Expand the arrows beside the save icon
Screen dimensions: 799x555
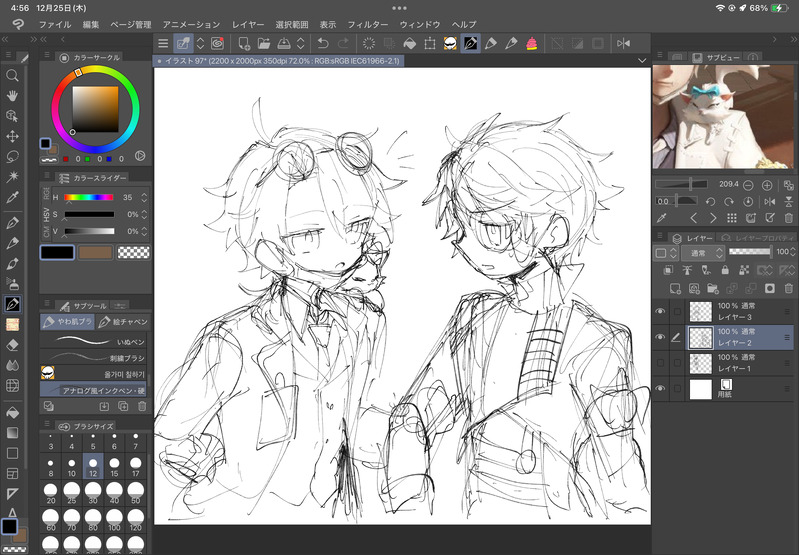[x=301, y=43]
